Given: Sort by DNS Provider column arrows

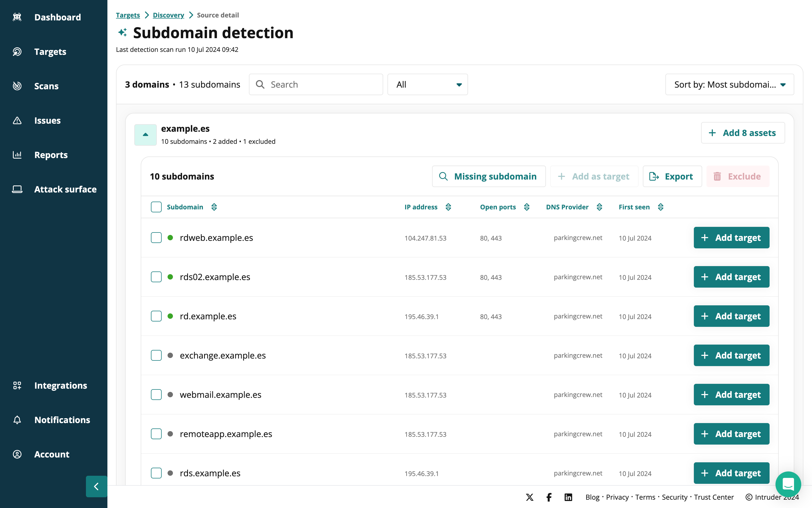Looking at the screenshot, I should pyautogui.click(x=600, y=207).
